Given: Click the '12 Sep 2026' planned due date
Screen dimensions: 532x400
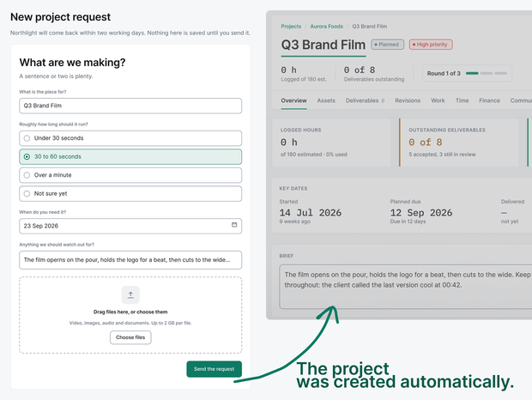Looking at the screenshot, I should click(421, 213).
